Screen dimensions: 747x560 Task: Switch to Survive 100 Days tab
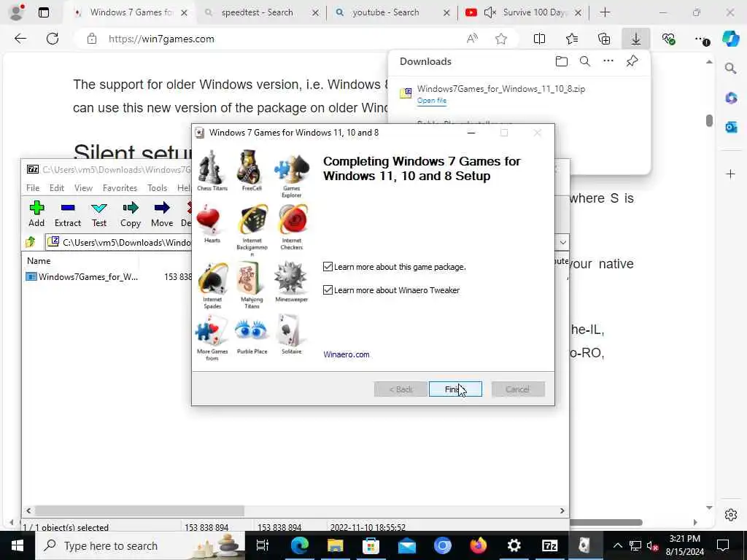pos(524,12)
